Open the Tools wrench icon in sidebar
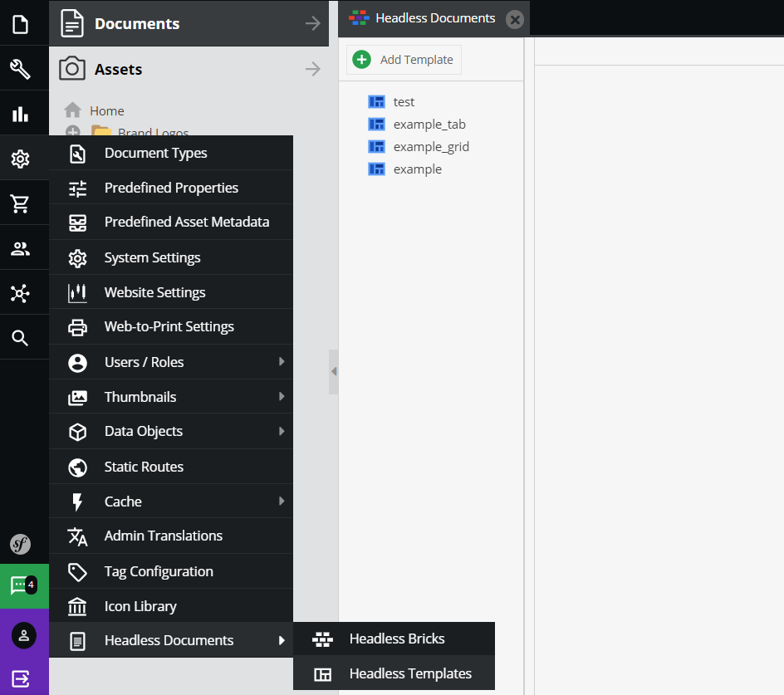 (20, 69)
